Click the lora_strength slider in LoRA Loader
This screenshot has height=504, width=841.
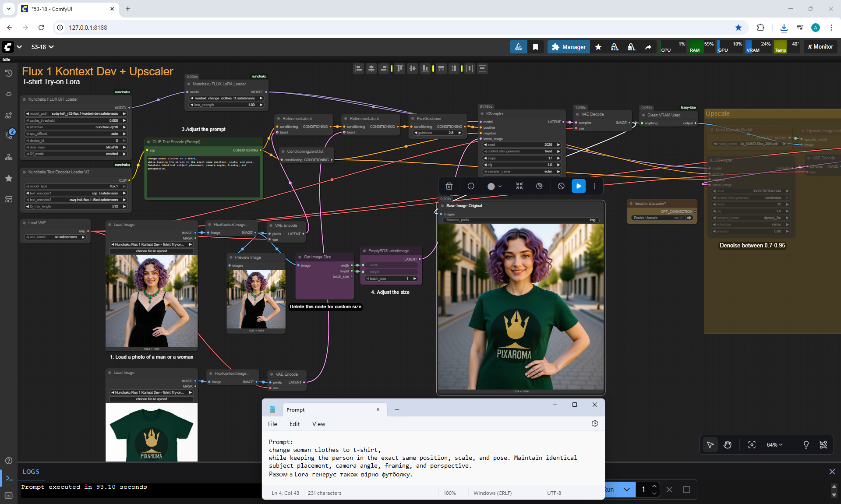click(x=226, y=105)
